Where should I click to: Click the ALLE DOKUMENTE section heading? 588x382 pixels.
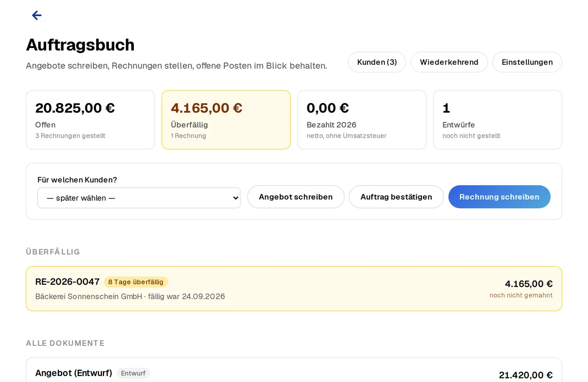[x=65, y=343]
